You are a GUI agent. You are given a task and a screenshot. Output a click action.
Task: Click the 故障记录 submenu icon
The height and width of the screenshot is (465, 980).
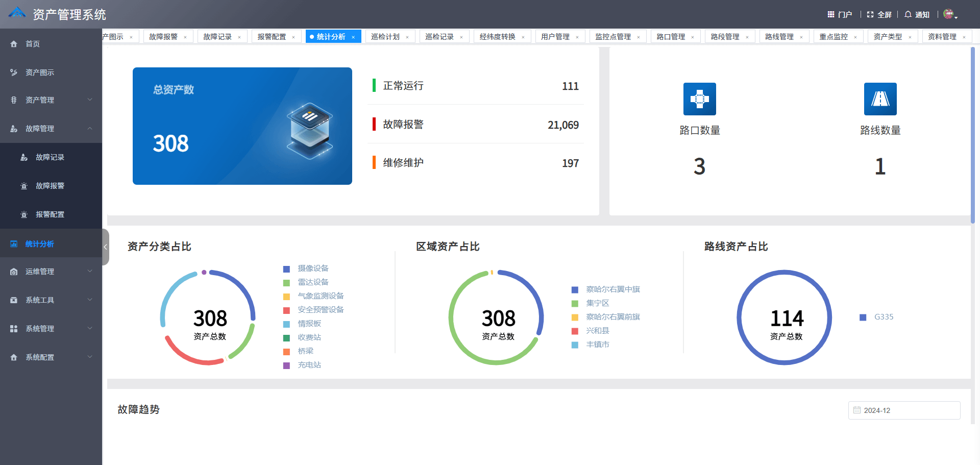click(24, 157)
